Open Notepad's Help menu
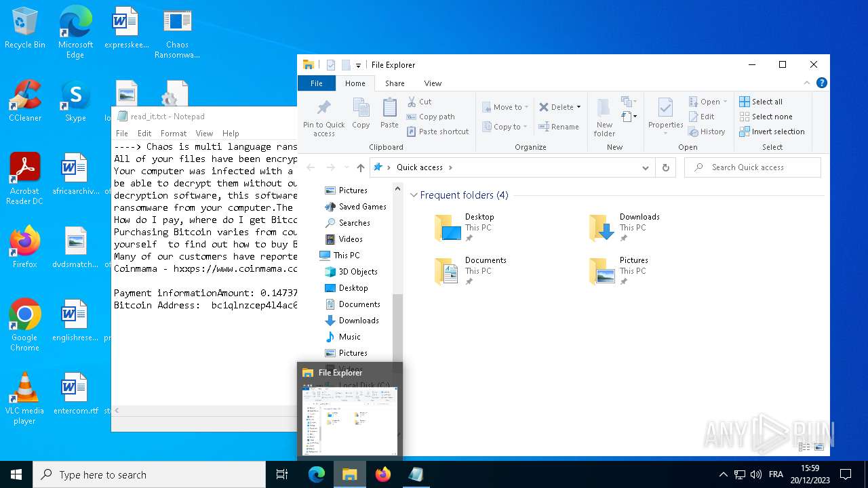This screenshot has width=868, height=488. (x=231, y=134)
